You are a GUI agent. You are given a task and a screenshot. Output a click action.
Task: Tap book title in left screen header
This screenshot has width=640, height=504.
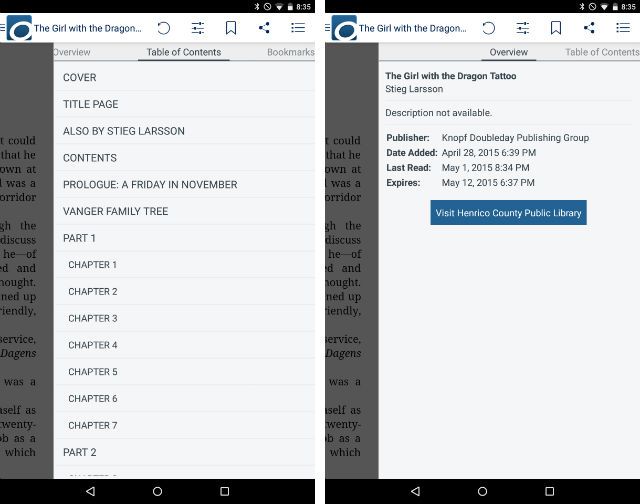(88, 28)
